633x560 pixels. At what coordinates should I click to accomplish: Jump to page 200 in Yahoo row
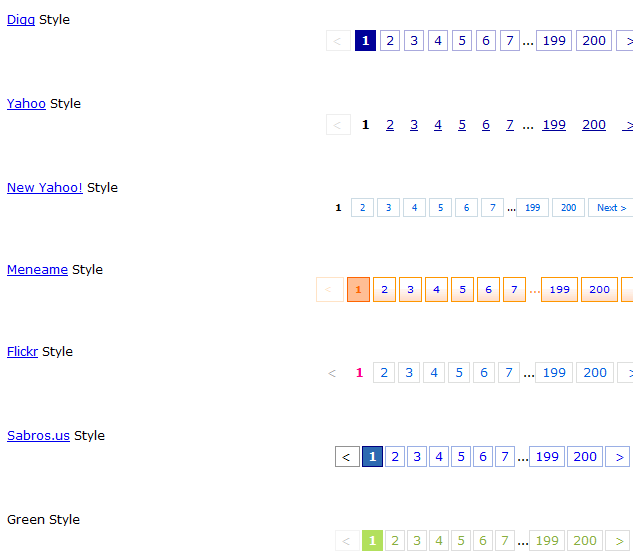click(594, 125)
